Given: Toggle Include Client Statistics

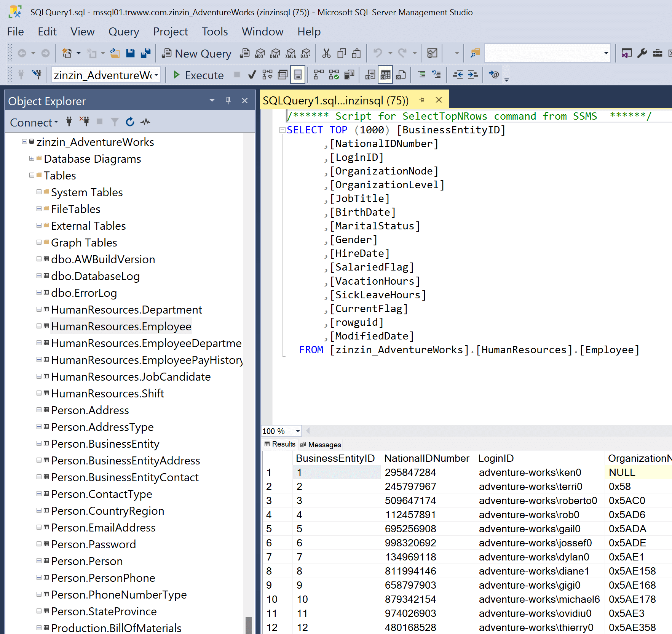Looking at the screenshot, I should (349, 75).
